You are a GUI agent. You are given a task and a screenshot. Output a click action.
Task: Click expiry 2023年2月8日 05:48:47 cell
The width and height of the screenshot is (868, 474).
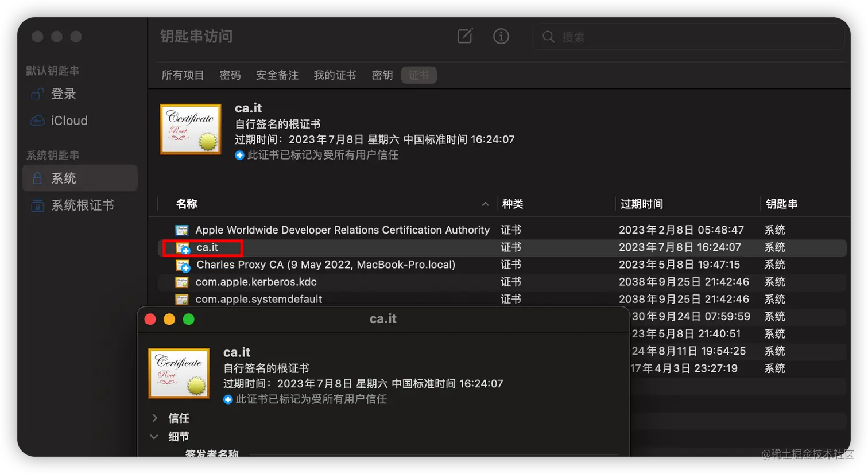point(681,230)
